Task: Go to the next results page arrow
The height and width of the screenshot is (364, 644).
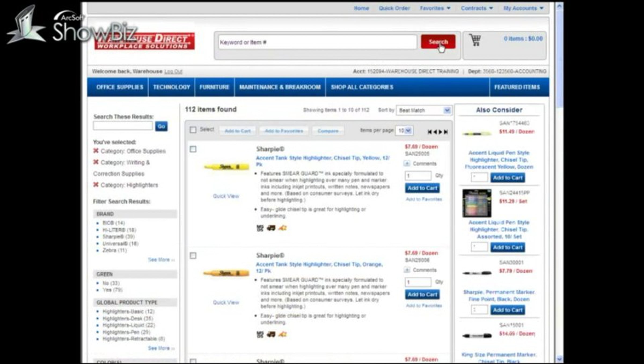Action: (440, 132)
